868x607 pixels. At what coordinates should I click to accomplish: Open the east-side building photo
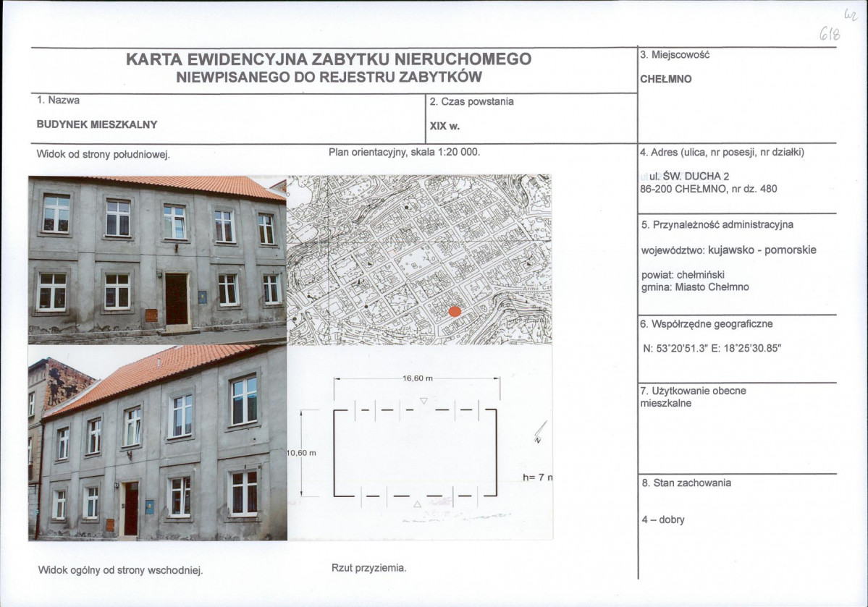tap(157, 443)
